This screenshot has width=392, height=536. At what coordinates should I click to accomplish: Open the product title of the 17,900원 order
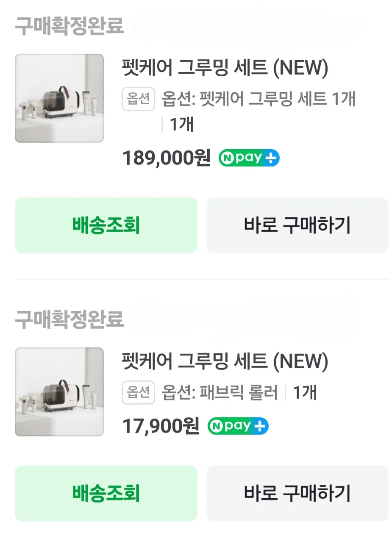[x=225, y=361]
